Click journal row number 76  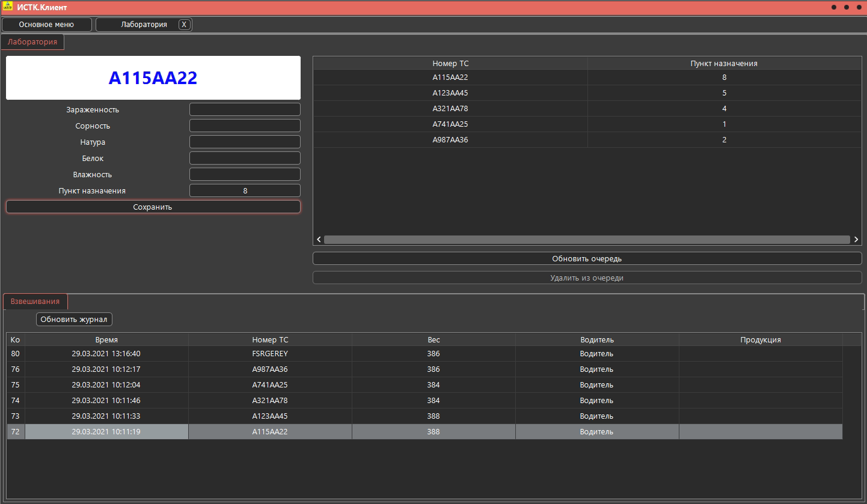click(x=16, y=369)
